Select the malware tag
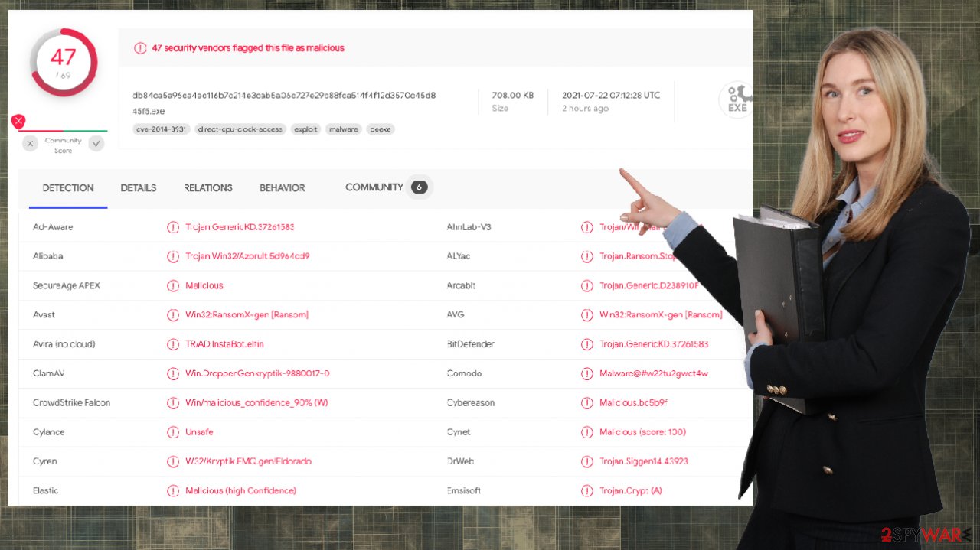Viewport: 980px width, 550px height. click(x=344, y=129)
